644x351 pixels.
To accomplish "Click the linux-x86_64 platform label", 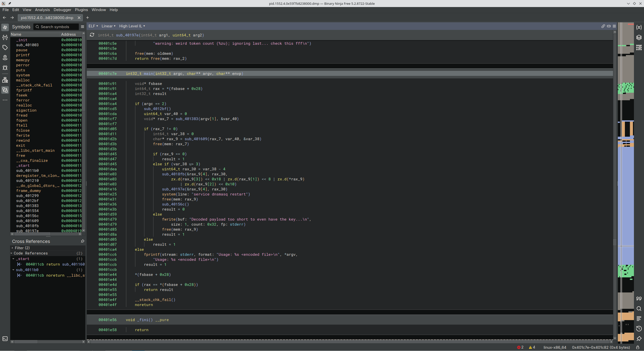I will [x=555, y=347].
